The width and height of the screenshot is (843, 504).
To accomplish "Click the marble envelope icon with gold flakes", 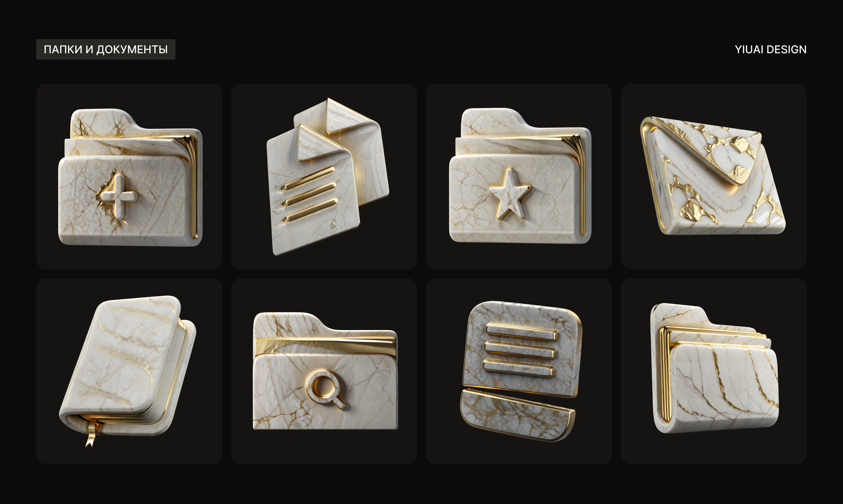I will [x=713, y=176].
